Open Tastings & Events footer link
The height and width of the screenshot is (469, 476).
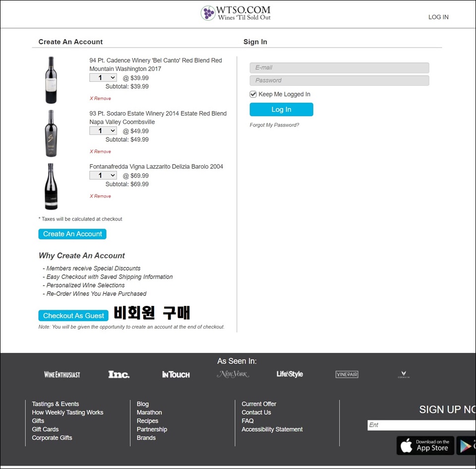(56, 404)
